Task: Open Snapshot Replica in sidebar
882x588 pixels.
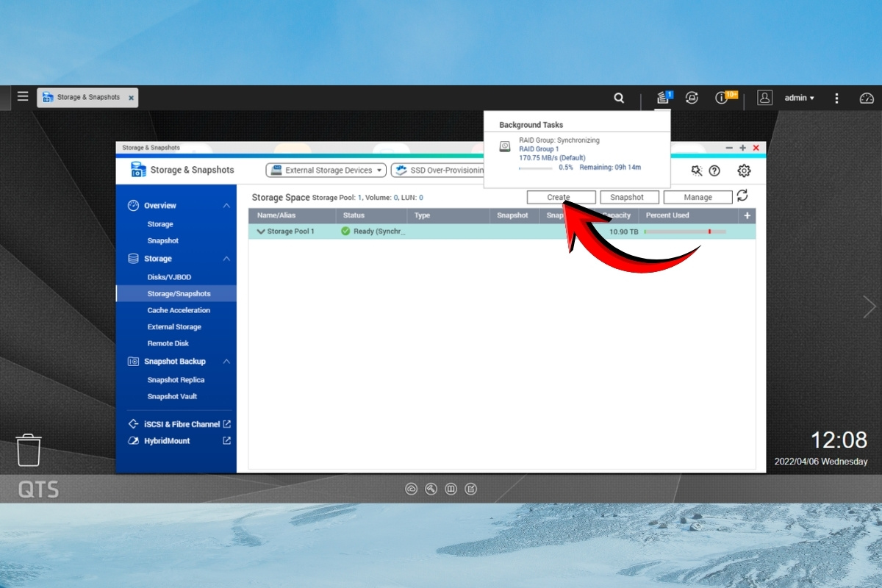Action: (176, 380)
